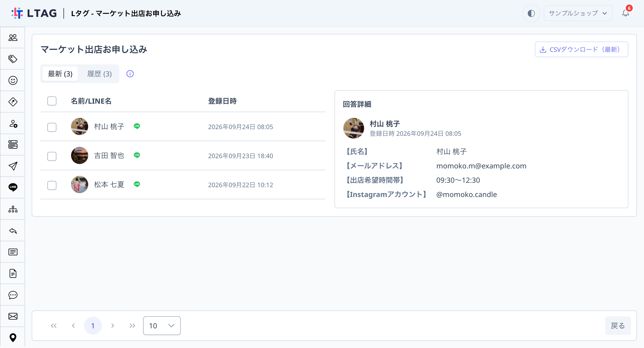
Task: Click the reply arrow sidebar icon
Action: click(13, 231)
